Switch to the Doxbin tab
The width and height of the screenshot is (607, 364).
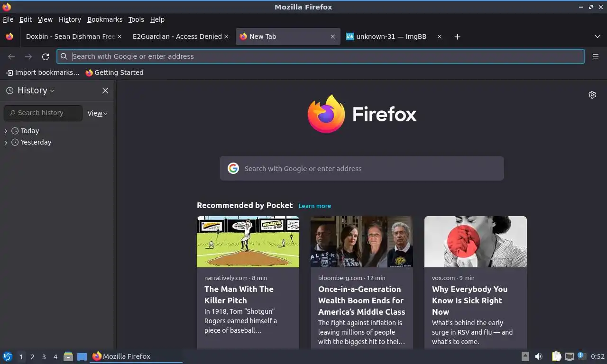(x=70, y=36)
